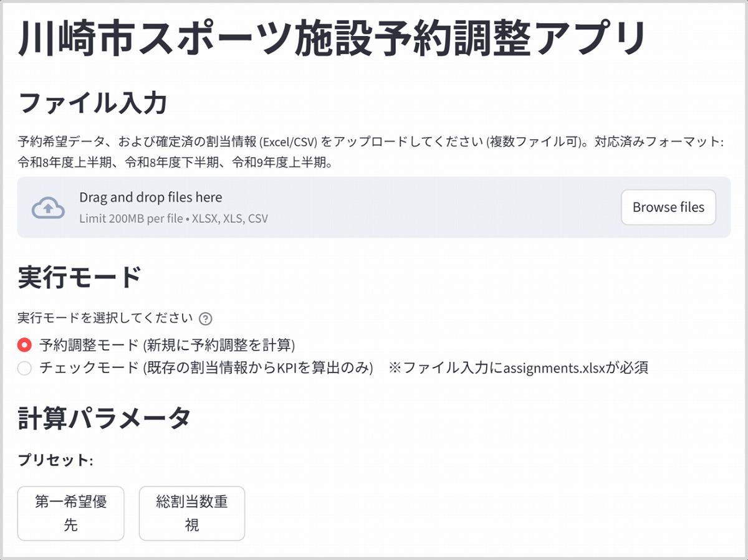Click the 実行モード section heading
Image resolution: width=748 pixels, height=560 pixels.
[80, 277]
